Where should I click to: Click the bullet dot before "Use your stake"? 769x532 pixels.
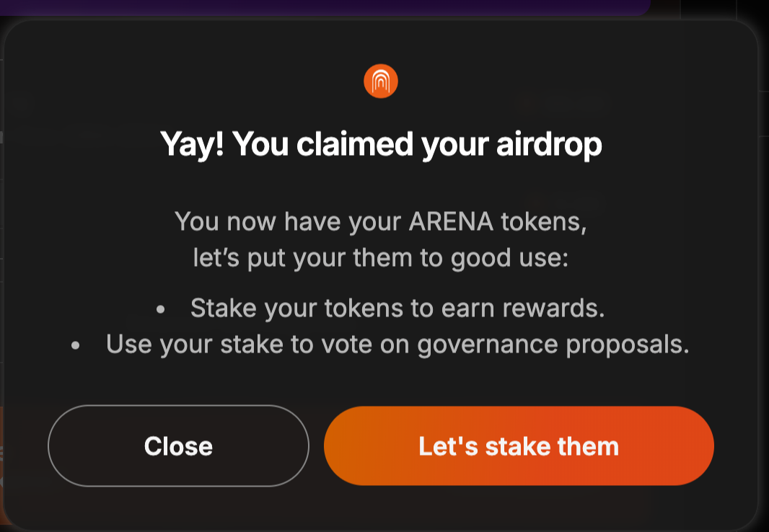76,346
